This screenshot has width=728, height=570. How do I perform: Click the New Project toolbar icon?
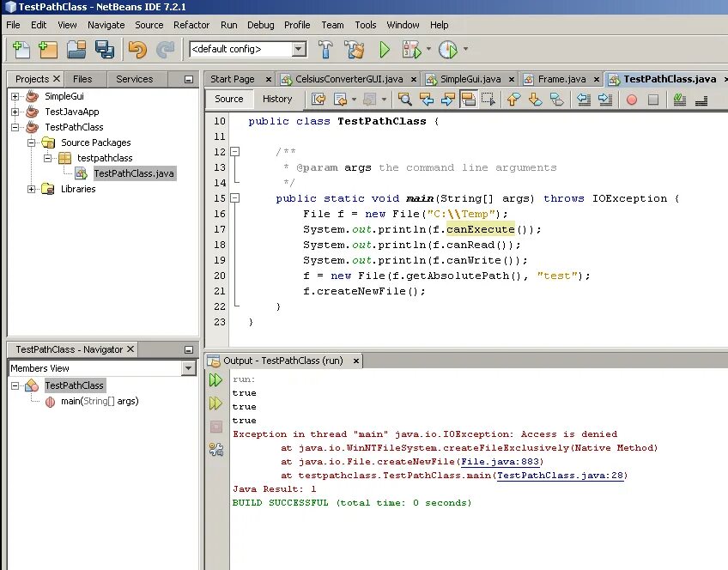(x=48, y=49)
